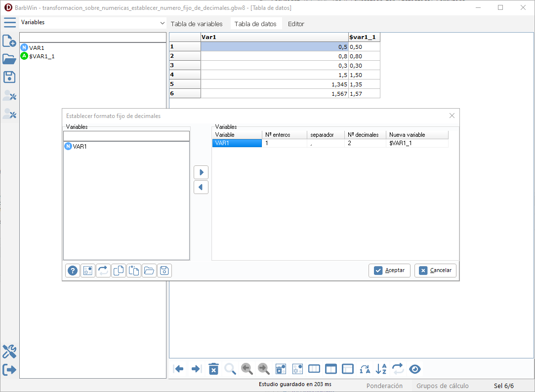This screenshot has height=392, width=535.
Task: Select $VAR1_1 in the variables list
Action: (41, 56)
